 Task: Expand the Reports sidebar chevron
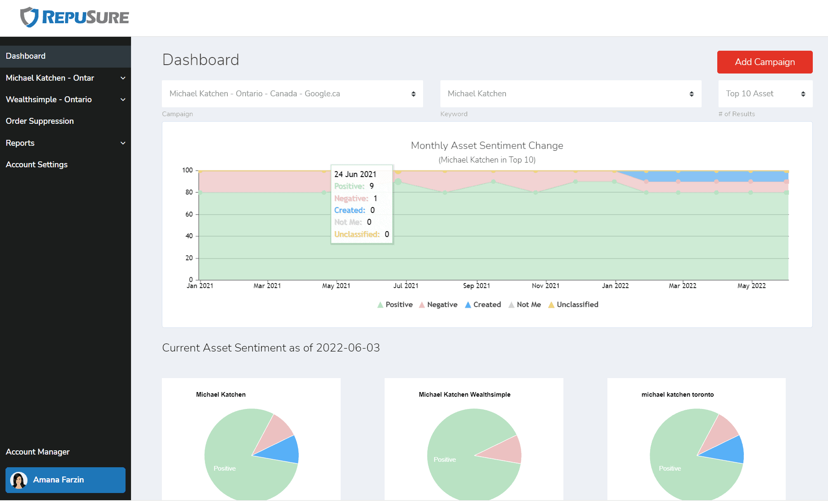click(123, 143)
